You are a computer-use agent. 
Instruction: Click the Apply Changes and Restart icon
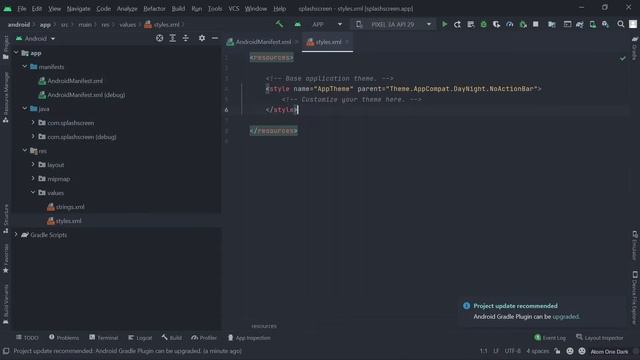458,24
